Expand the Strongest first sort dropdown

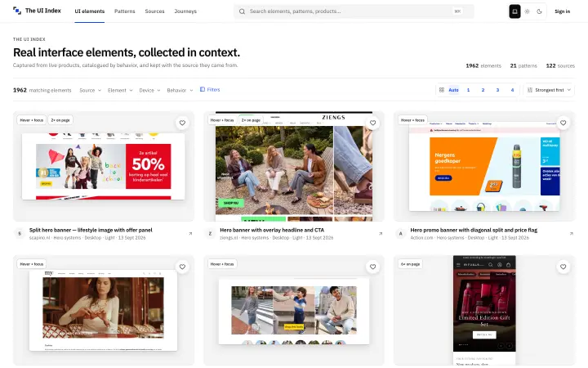point(549,90)
